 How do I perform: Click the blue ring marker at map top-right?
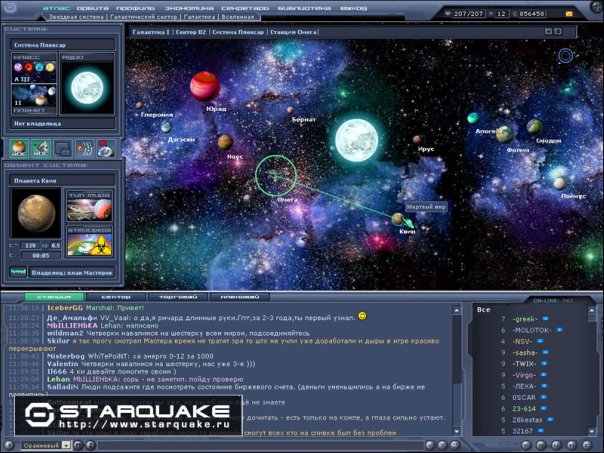(565, 56)
